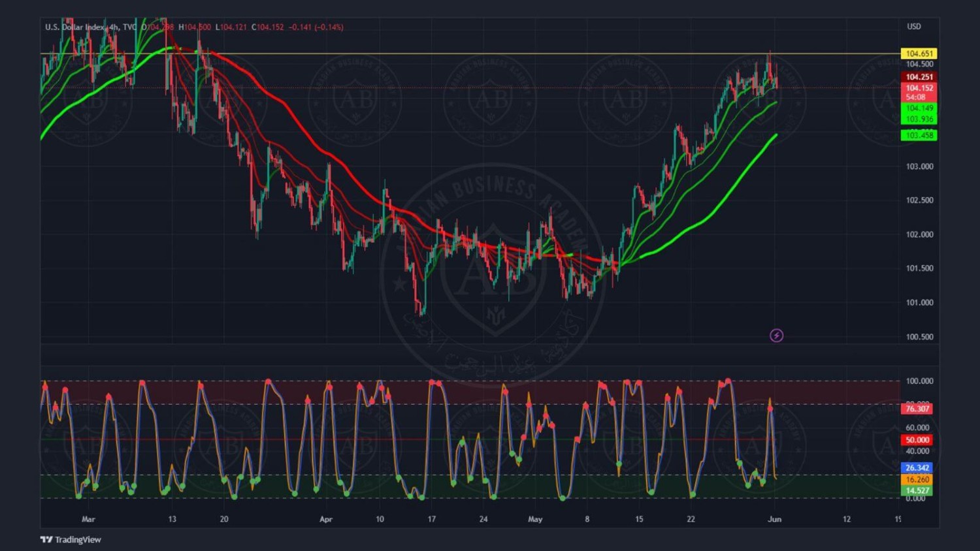Click the 102.500 price axis tick

[x=919, y=200]
